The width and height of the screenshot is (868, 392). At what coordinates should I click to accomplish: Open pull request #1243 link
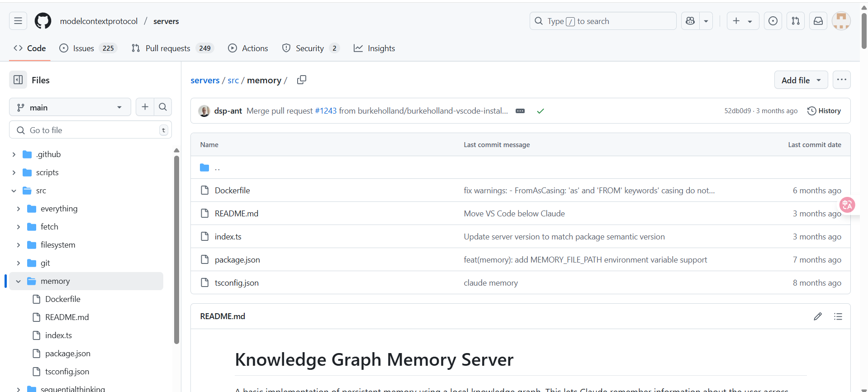pos(326,110)
